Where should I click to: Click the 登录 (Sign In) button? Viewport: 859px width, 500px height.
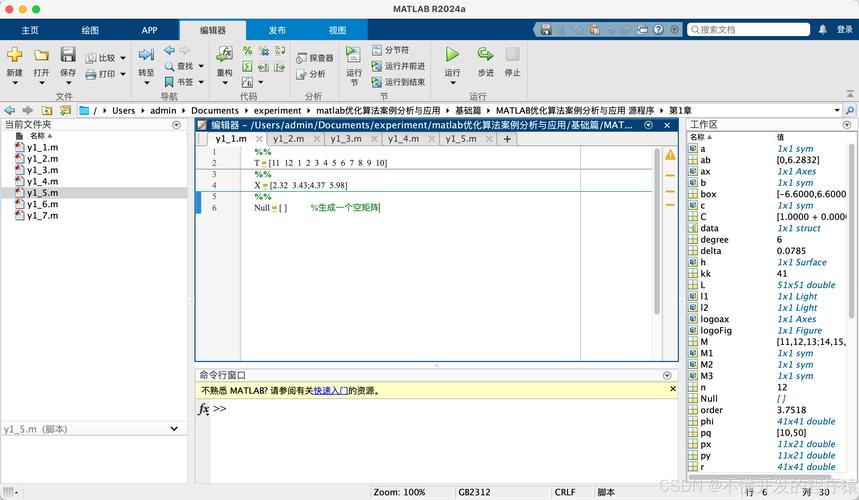click(x=844, y=30)
